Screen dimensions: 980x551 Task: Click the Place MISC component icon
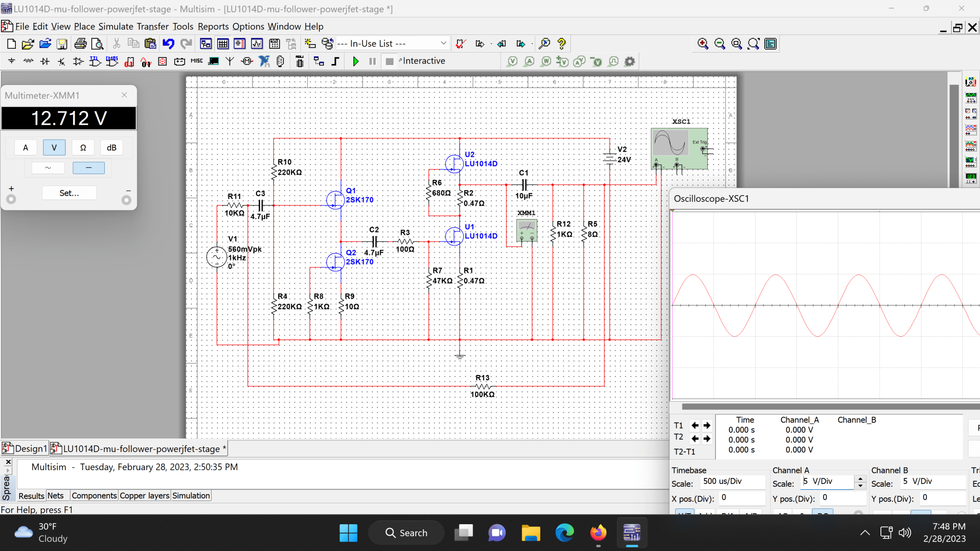(197, 61)
